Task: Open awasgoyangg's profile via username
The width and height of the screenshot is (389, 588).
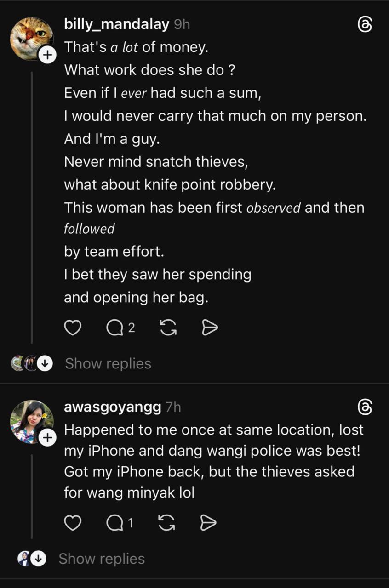Action: pyautogui.click(x=113, y=407)
